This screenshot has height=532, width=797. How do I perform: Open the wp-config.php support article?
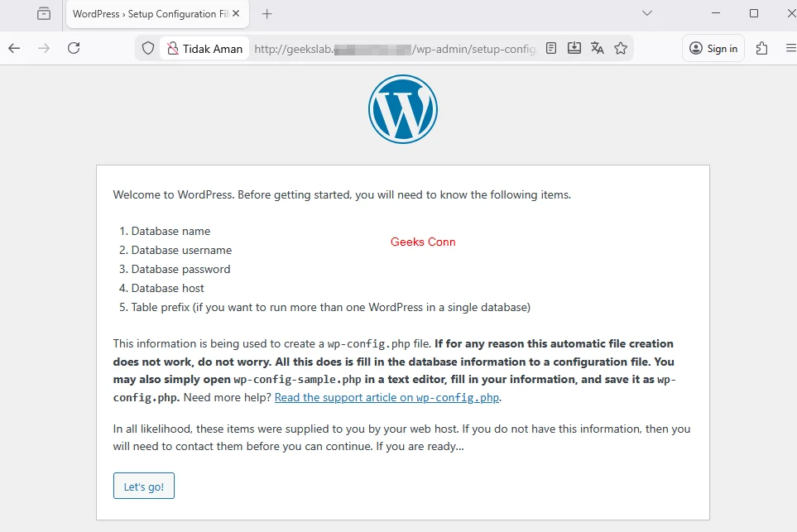(x=386, y=397)
